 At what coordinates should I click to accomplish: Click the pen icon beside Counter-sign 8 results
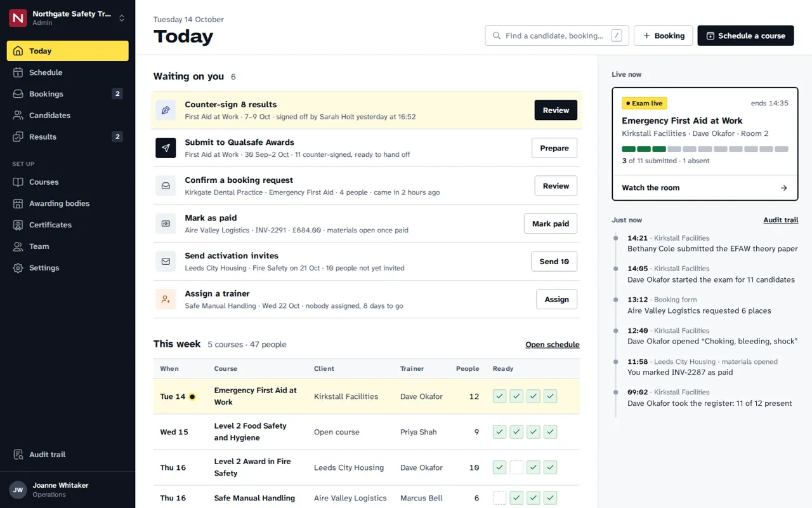[x=166, y=110]
